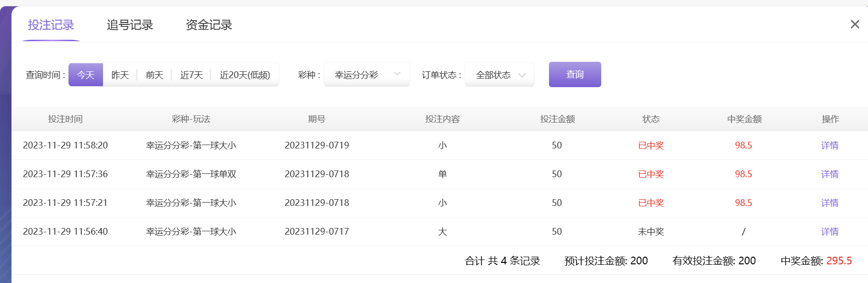Close the betting records dialog
This screenshot has width=868, height=283.
pyautogui.click(x=855, y=24)
